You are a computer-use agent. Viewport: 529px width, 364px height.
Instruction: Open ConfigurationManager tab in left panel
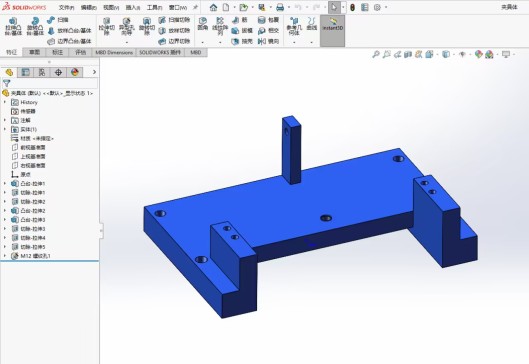(x=42, y=72)
